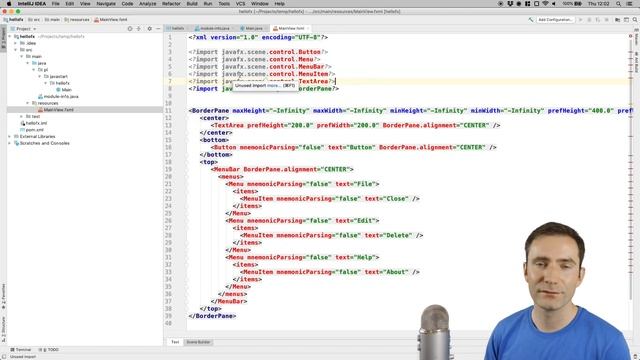Select the Text bottom tab

point(175,342)
